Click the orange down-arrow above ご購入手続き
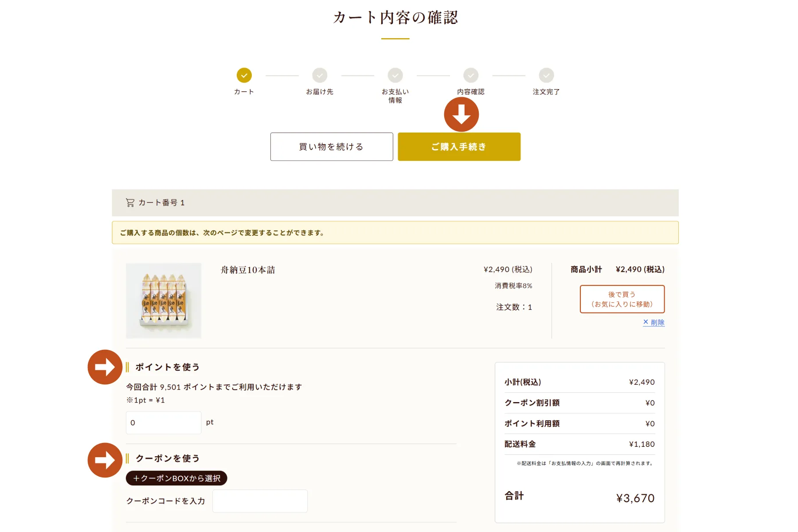798x532 pixels. point(462,114)
